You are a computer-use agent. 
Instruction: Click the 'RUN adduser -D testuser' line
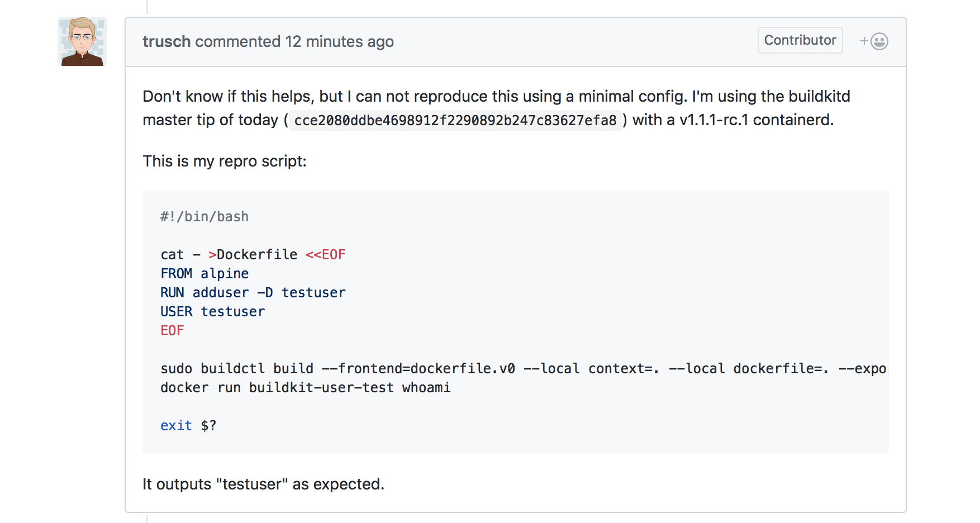(253, 292)
